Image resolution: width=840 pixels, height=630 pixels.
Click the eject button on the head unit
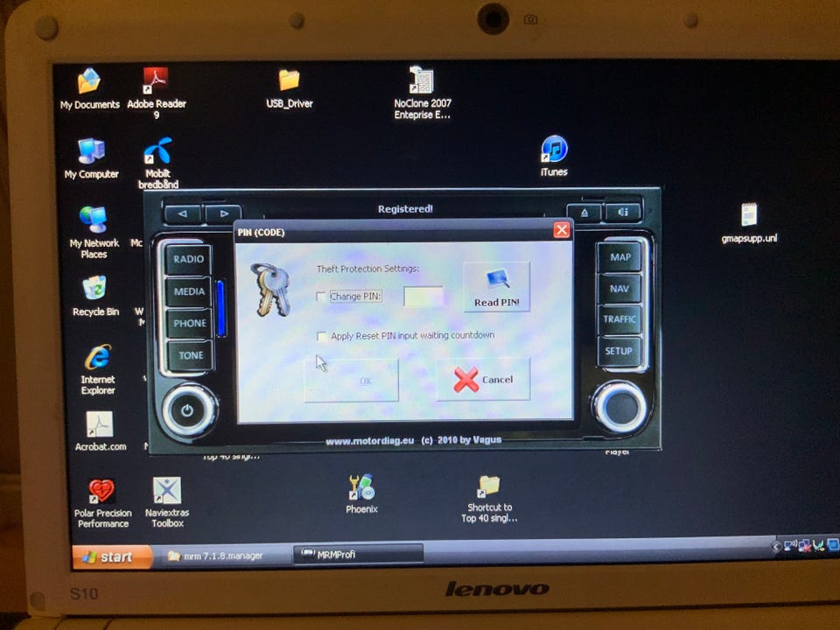pyautogui.click(x=584, y=213)
